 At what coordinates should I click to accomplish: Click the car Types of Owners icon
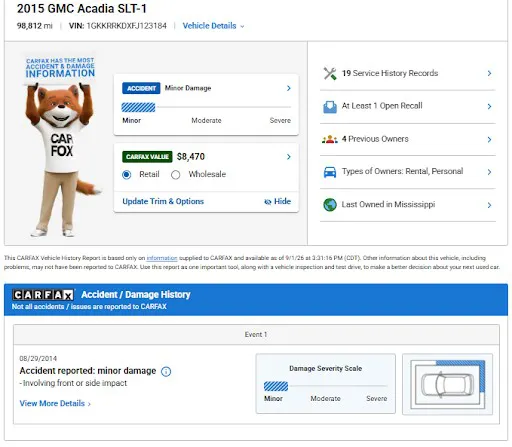click(330, 172)
